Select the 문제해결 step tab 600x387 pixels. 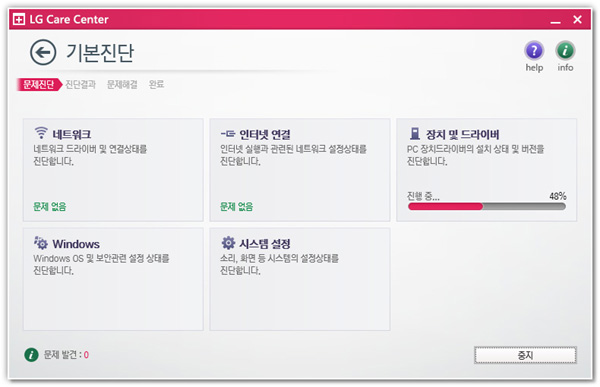pos(122,84)
